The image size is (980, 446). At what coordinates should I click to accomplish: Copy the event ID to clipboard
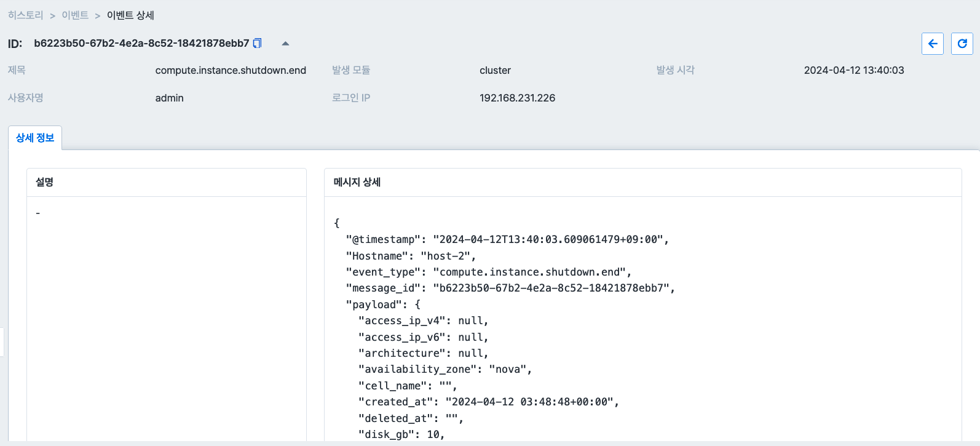click(x=258, y=43)
